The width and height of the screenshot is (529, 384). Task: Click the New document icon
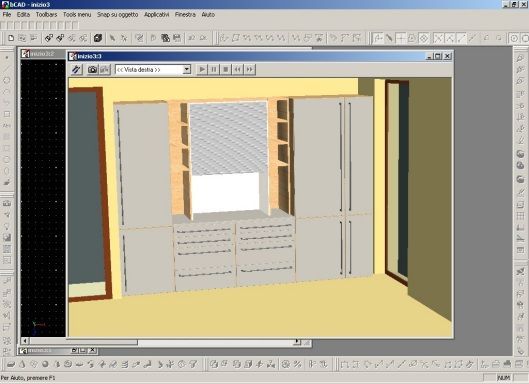11,38
